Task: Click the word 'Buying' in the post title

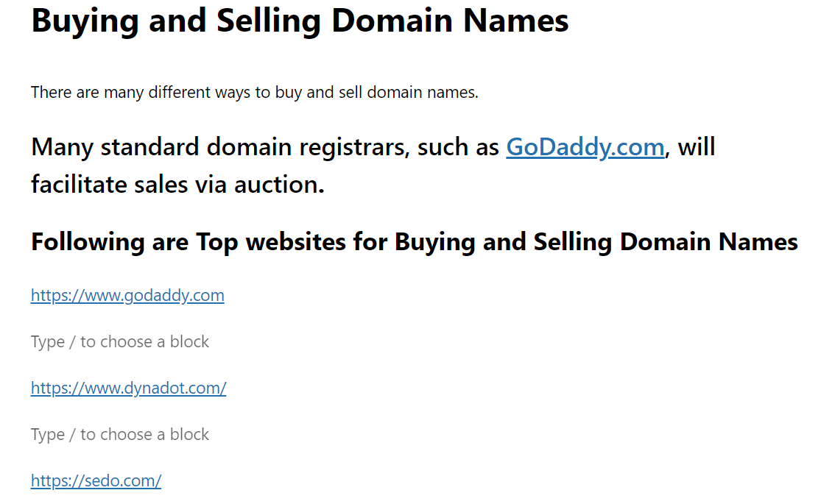Action: coord(85,21)
